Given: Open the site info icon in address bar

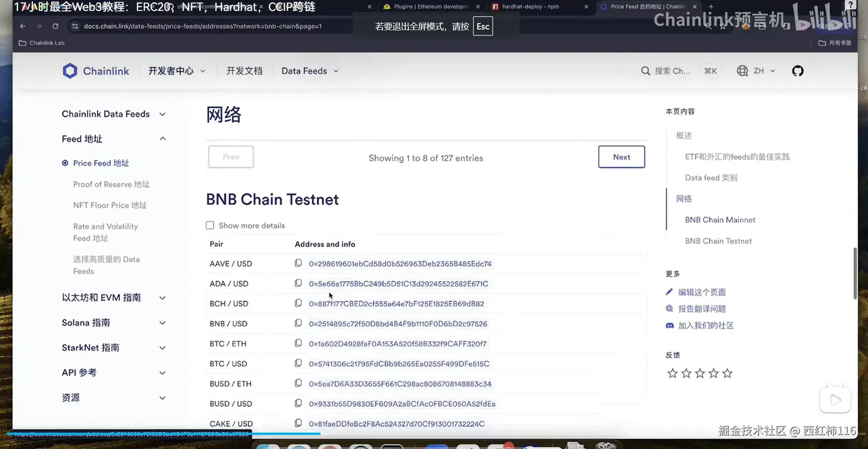Looking at the screenshot, I should [75, 26].
